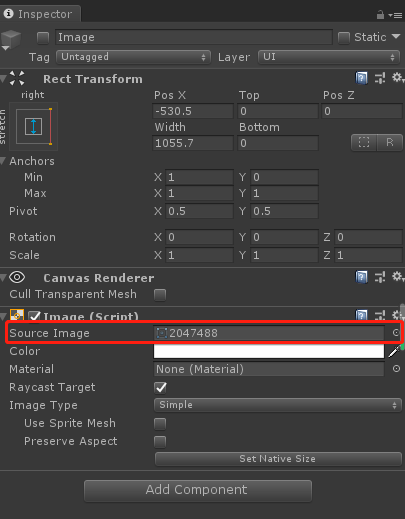Open the Inspector panel options menu
The image size is (405, 519).
pyautogui.click(x=396, y=15)
